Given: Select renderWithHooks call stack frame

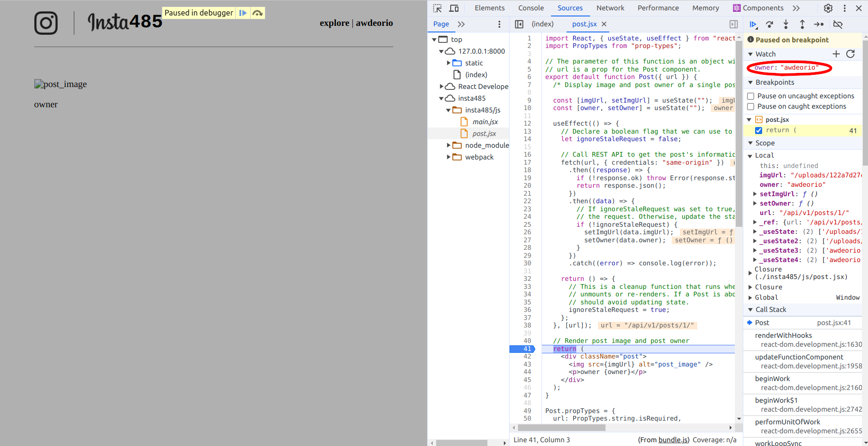Looking at the screenshot, I should coord(803,340).
